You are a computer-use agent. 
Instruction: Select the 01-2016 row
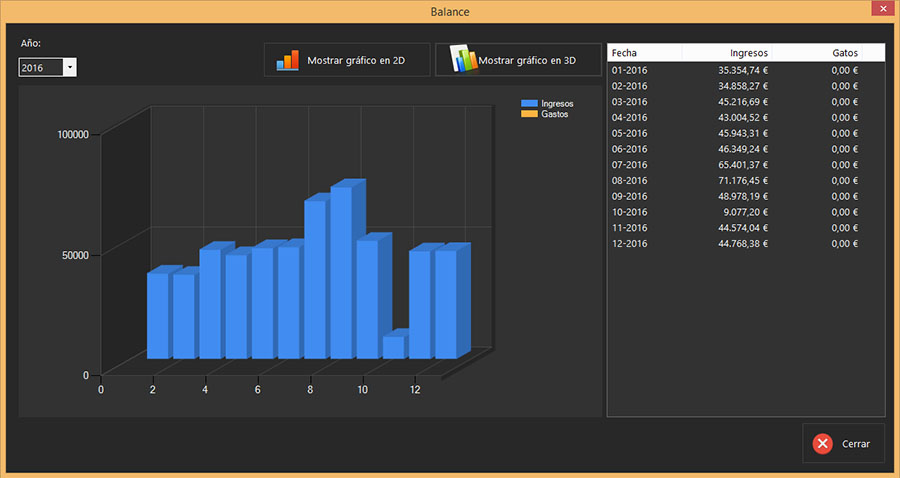tap(746, 71)
